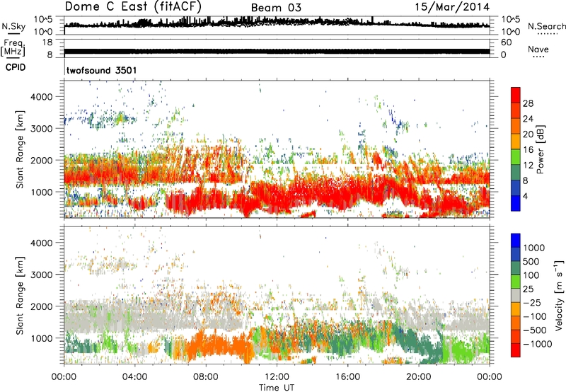Click the '3000' tick of the velocity panel
The height and width of the screenshot is (392, 566).
(x=41, y=275)
